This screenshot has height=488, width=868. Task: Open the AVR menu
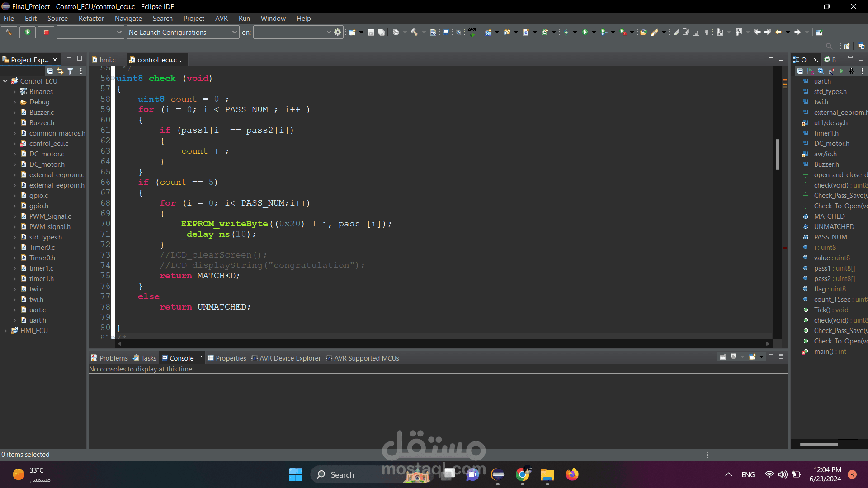pyautogui.click(x=221, y=19)
